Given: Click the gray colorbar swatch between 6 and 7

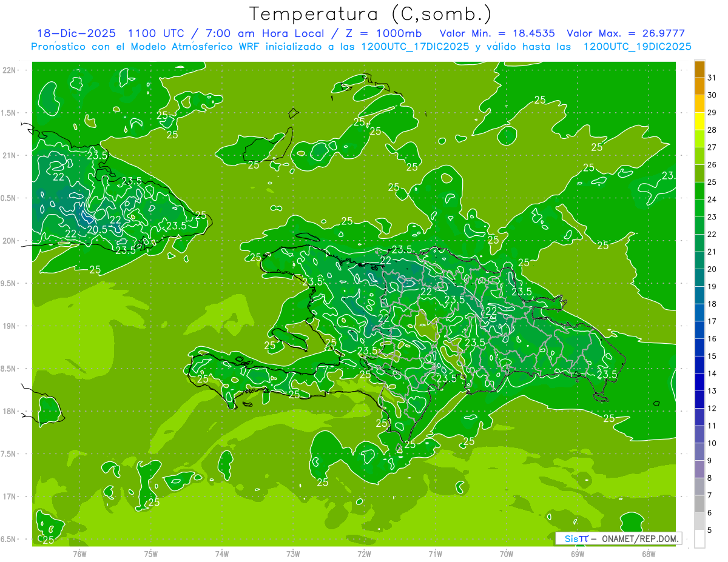Looking at the screenshot, I should [699, 504].
